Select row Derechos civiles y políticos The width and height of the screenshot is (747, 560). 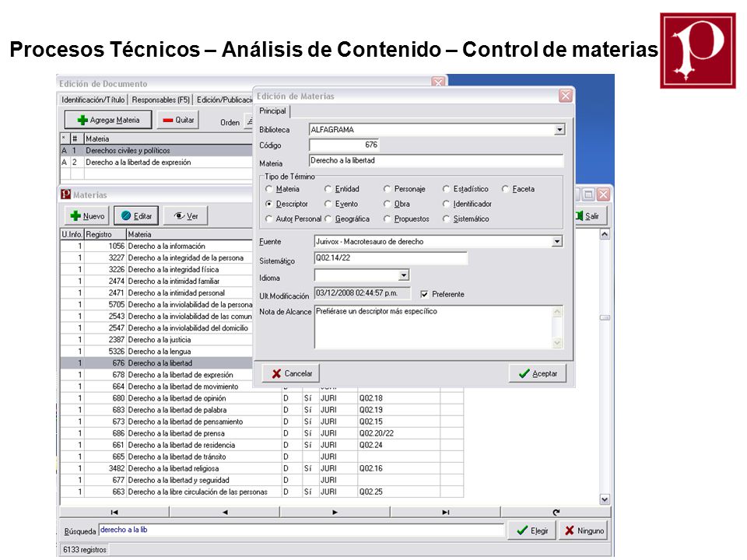pos(156,150)
